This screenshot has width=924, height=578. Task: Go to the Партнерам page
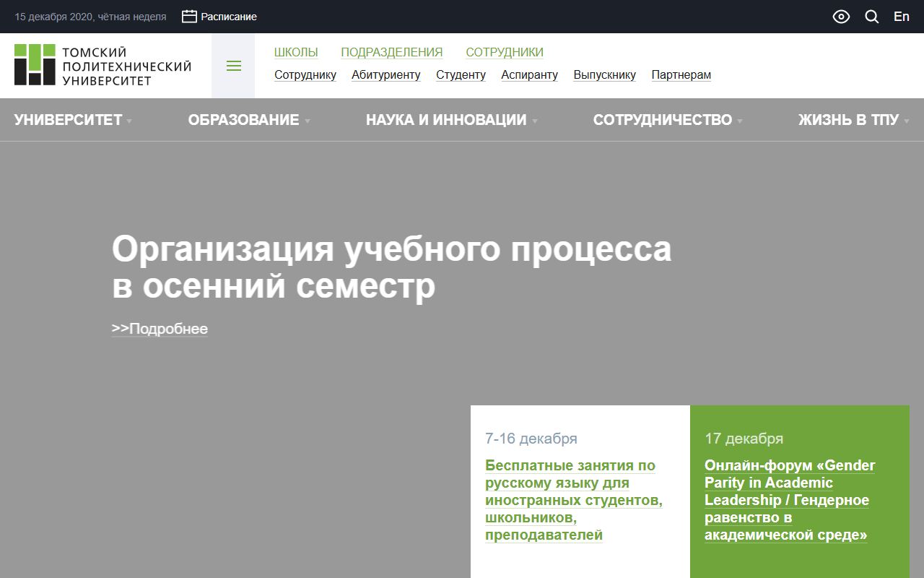pyautogui.click(x=681, y=74)
